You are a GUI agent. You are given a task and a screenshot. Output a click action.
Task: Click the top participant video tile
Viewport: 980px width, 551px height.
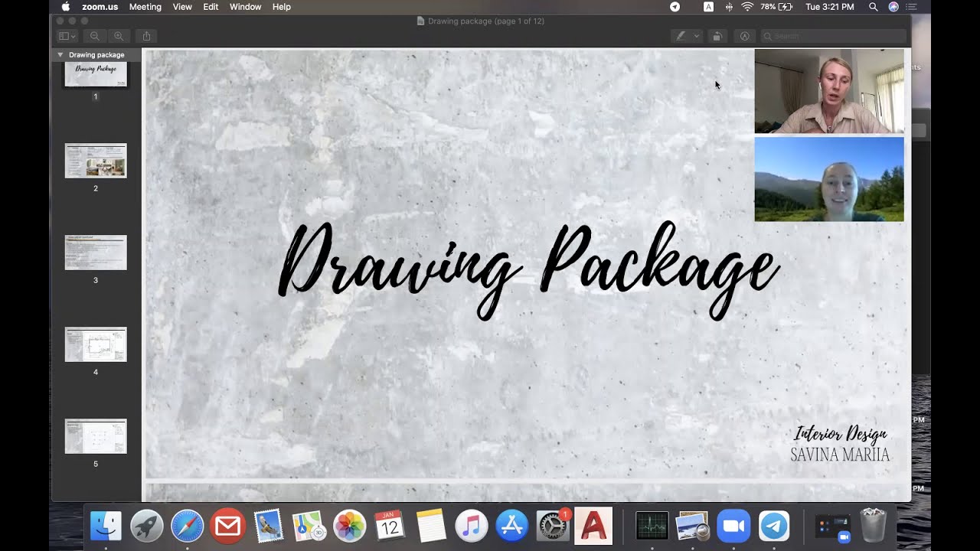click(x=829, y=91)
